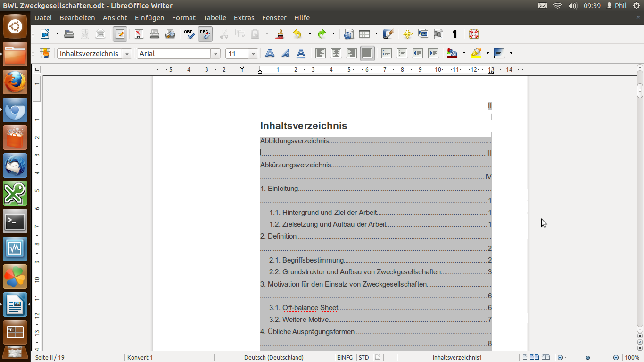Image resolution: width=644 pixels, height=362 pixels.
Task: Open the Navigator star icon
Action: pos(407,34)
